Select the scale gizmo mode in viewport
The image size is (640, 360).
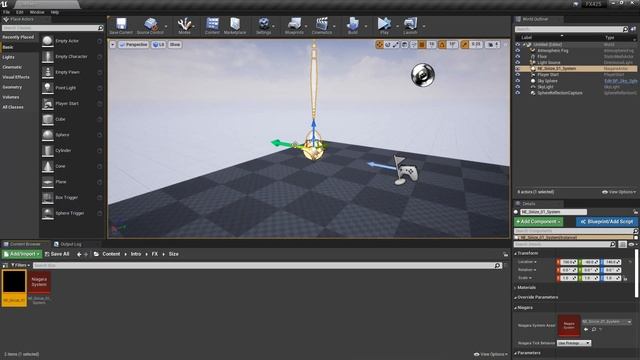[x=396, y=44]
